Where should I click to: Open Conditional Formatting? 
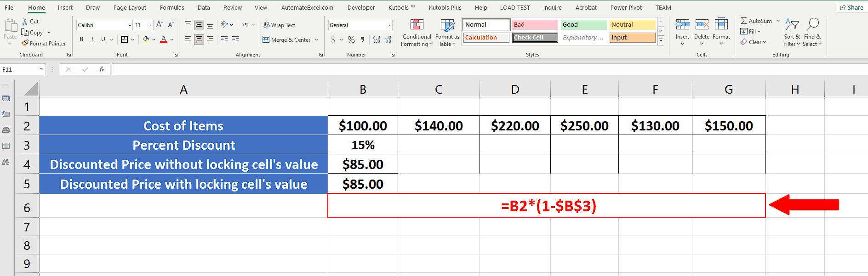(417, 33)
